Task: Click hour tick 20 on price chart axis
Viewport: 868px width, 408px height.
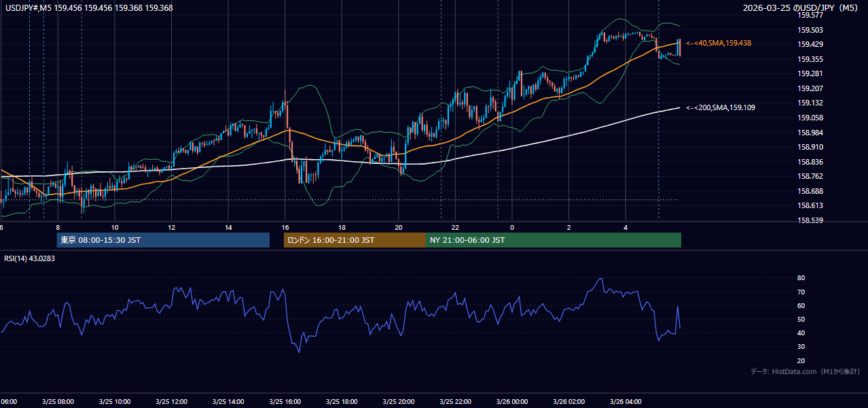Action: (x=399, y=227)
